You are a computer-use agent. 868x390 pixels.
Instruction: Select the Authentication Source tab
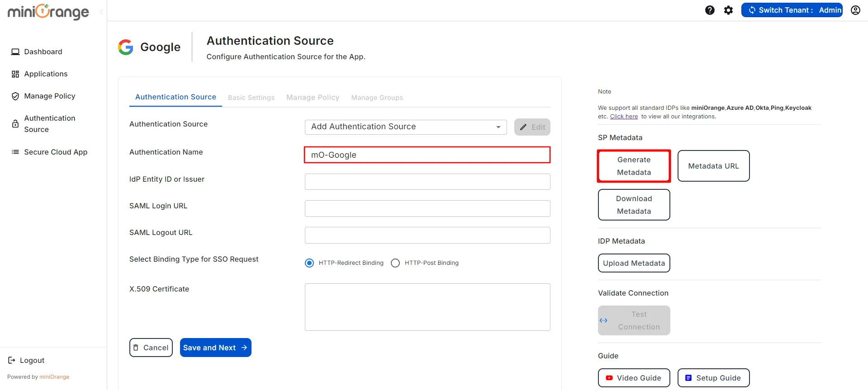click(175, 97)
